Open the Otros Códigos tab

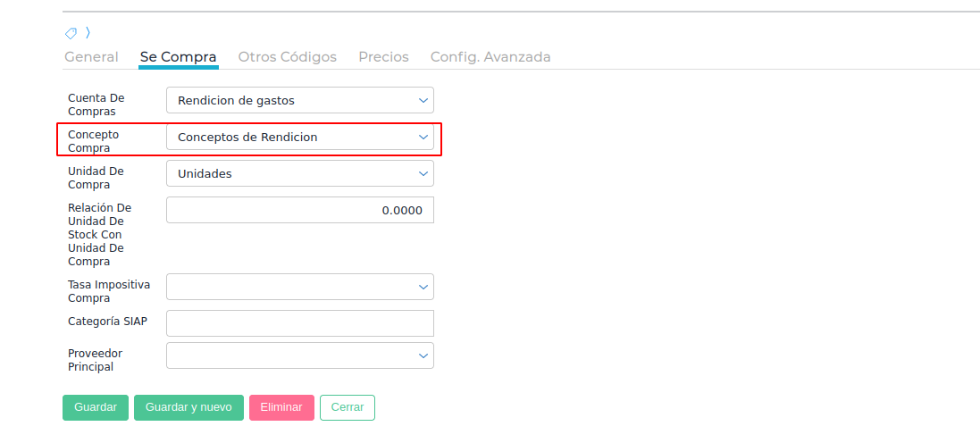287,57
